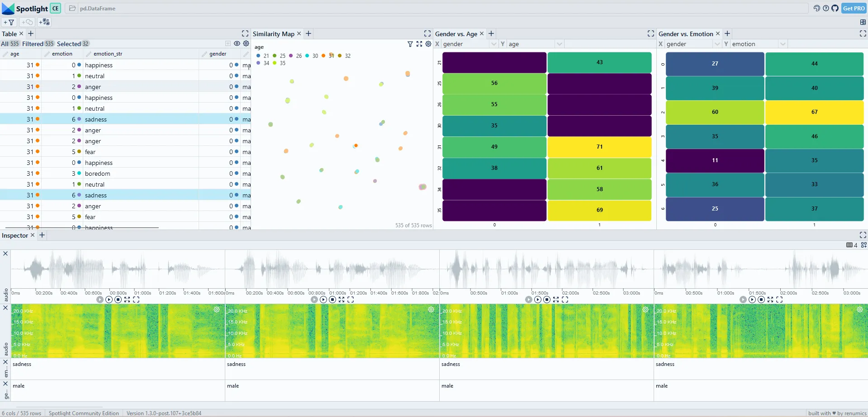
Task: Play the fourth audio waveform
Action: pos(752,300)
